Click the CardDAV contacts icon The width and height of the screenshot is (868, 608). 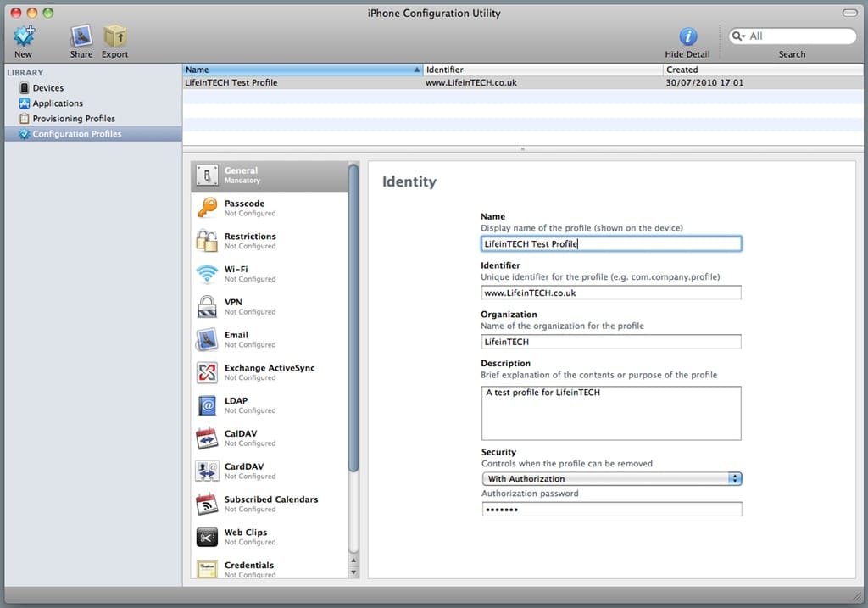(207, 471)
